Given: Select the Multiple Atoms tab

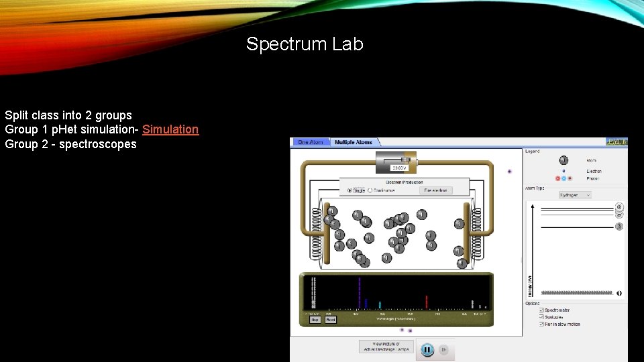Looking at the screenshot, I should pyautogui.click(x=354, y=142).
